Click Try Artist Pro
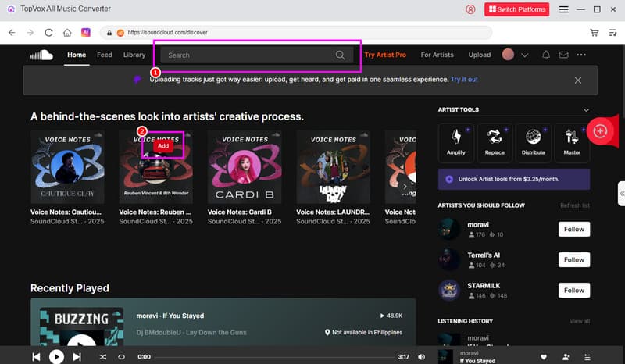The width and height of the screenshot is (625, 364). click(385, 55)
